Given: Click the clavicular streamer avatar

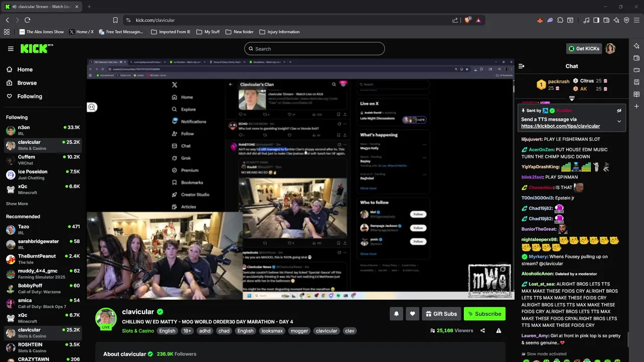Looking at the screenshot, I should click(x=106, y=318).
